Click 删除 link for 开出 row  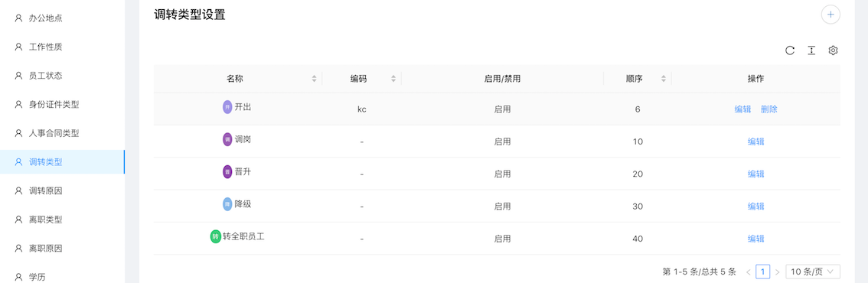point(769,109)
